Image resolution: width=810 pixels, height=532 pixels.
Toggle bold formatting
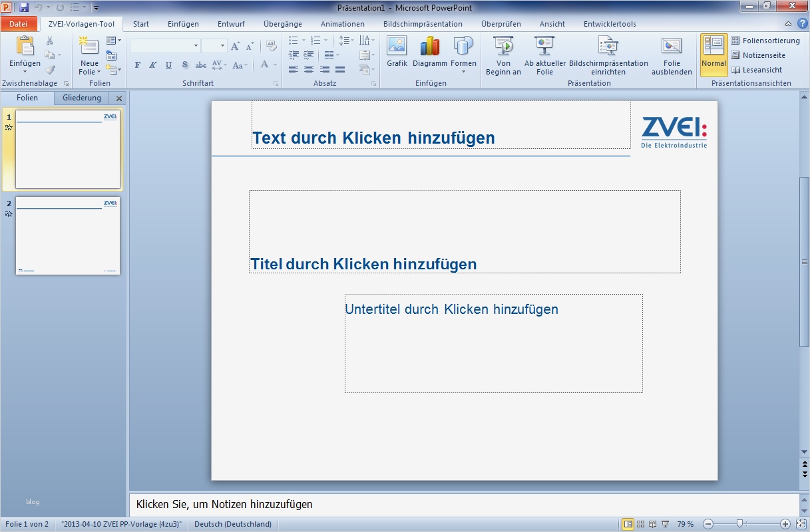click(137, 65)
